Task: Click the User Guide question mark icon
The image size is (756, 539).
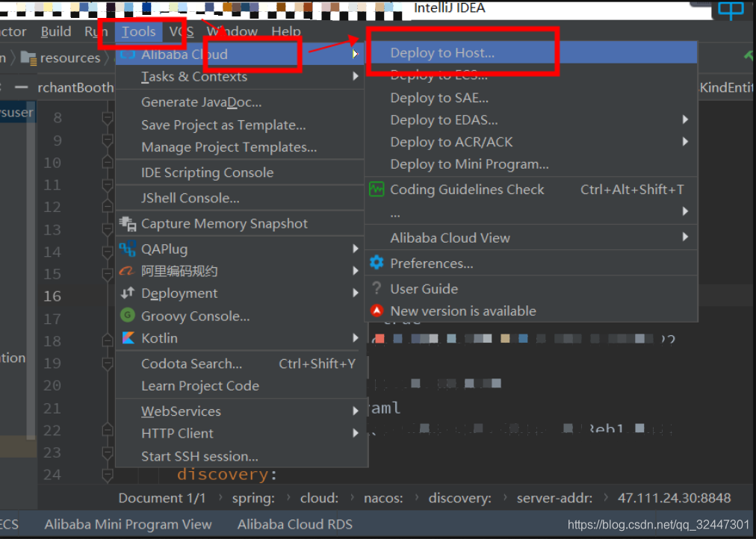Action: pyautogui.click(x=377, y=288)
